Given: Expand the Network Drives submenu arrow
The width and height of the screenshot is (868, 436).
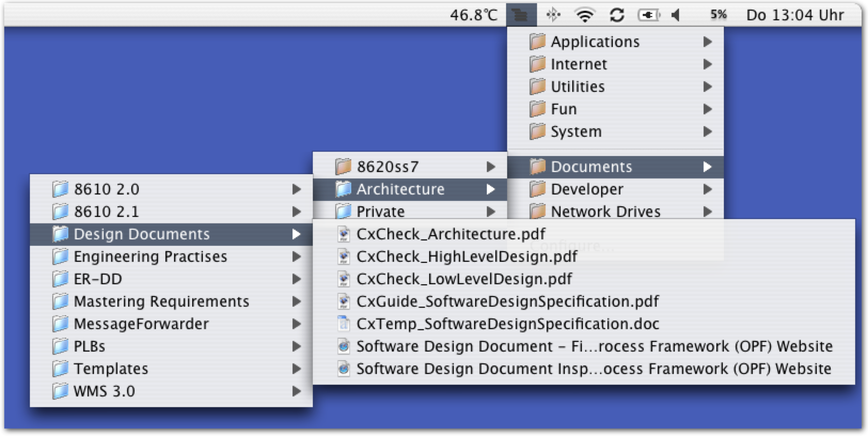Looking at the screenshot, I should click(707, 212).
